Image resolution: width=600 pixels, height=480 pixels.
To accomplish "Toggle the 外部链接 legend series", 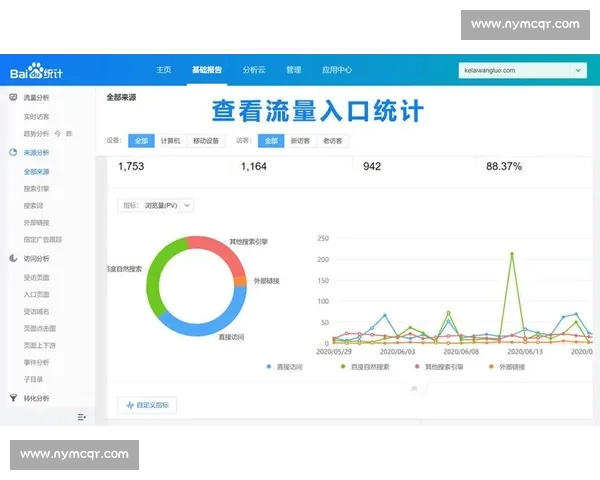I will 507,367.
